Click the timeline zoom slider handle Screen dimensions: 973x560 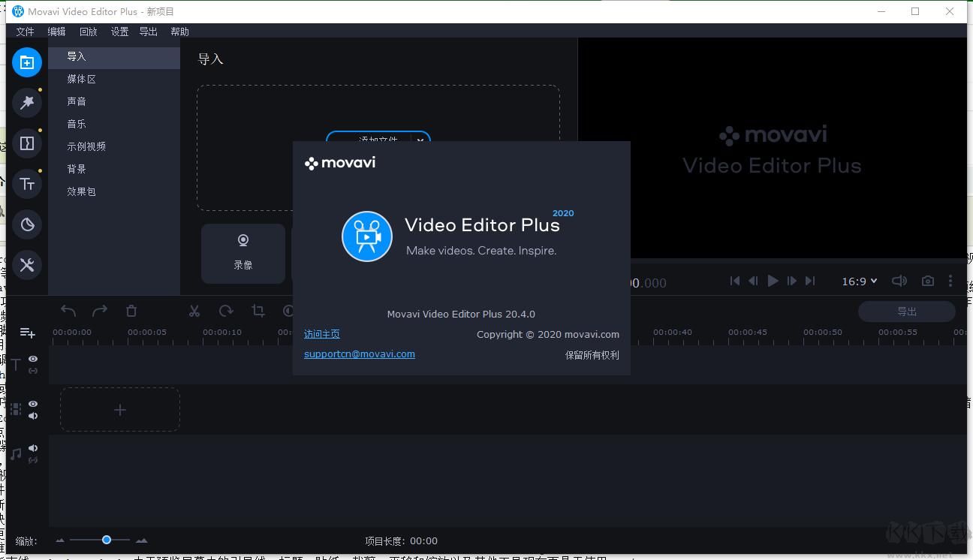click(107, 540)
